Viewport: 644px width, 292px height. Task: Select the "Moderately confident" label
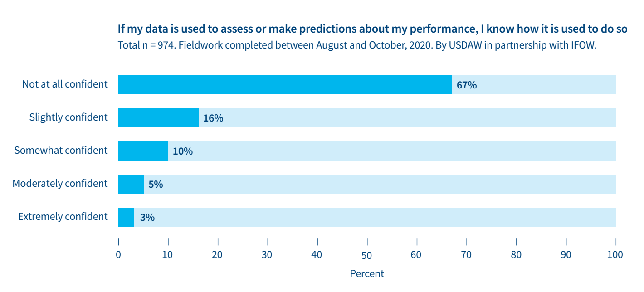60,183
